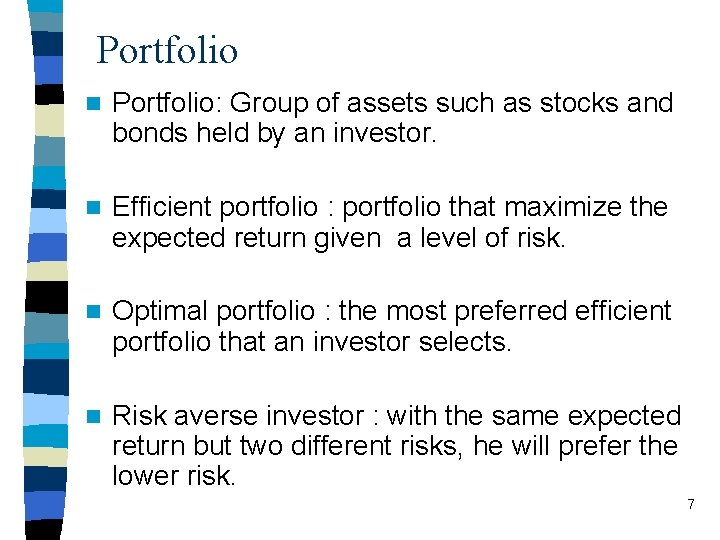Viewport: 720px width, 540px height.
Task: Click the line 'bonds held by an investor.'
Action: [x=274, y=133]
